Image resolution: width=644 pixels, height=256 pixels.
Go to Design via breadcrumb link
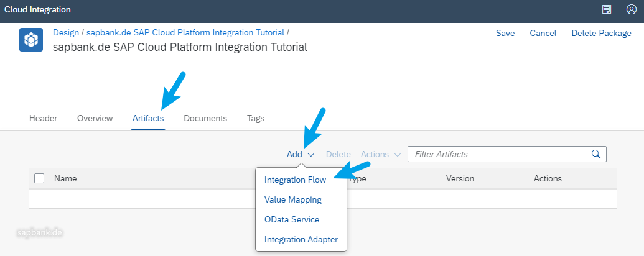(x=66, y=32)
